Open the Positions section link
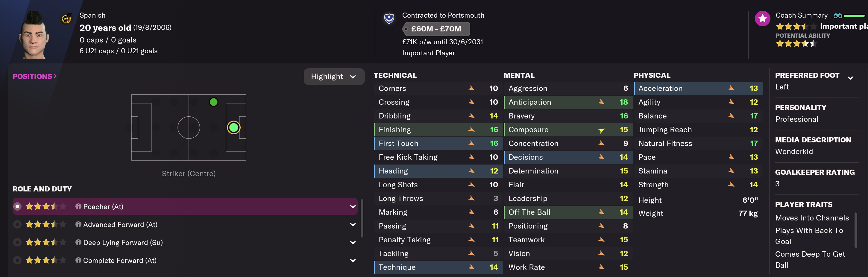868x277 pixels. coord(34,76)
